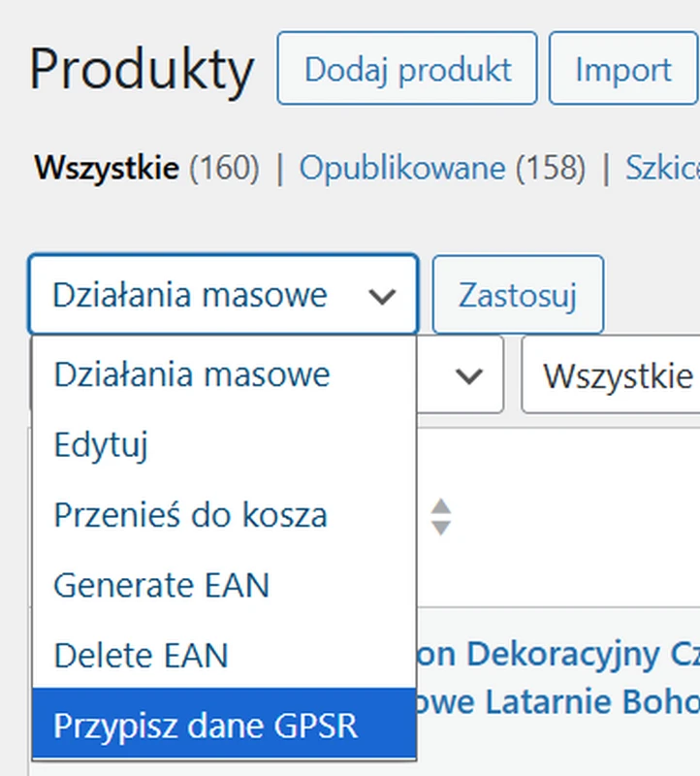This screenshot has width=700, height=776.
Task: Pick Generate EAN from the list
Action: 161,585
